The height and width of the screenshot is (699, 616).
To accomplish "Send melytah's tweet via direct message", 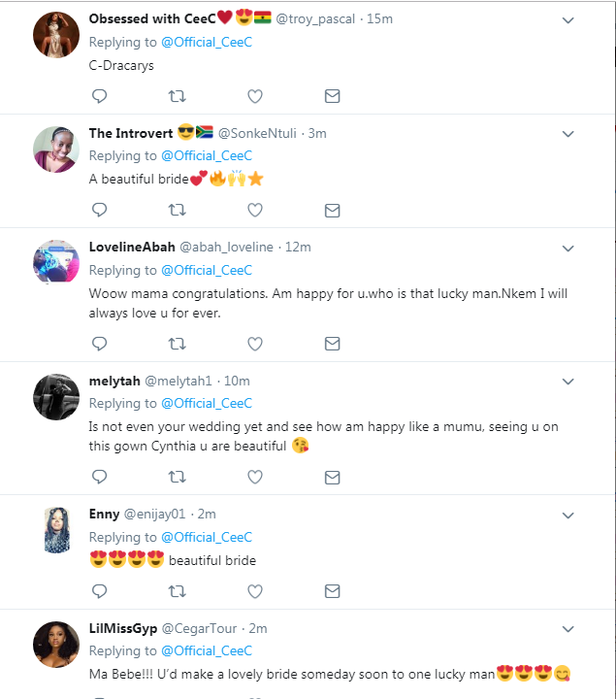I will (x=332, y=477).
